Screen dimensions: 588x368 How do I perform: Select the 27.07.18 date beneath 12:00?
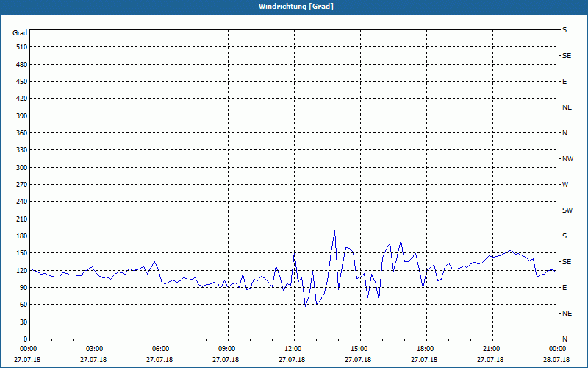pyautogui.click(x=292, y=360)
